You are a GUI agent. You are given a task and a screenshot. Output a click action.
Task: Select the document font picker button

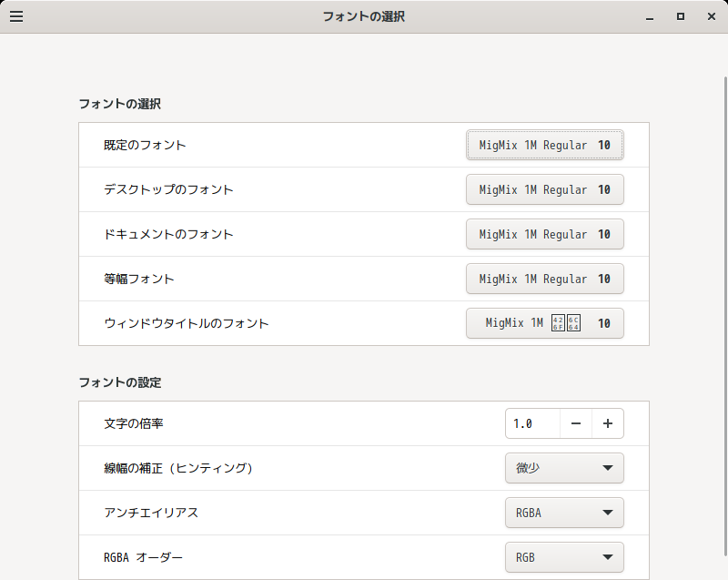point(545,234)
